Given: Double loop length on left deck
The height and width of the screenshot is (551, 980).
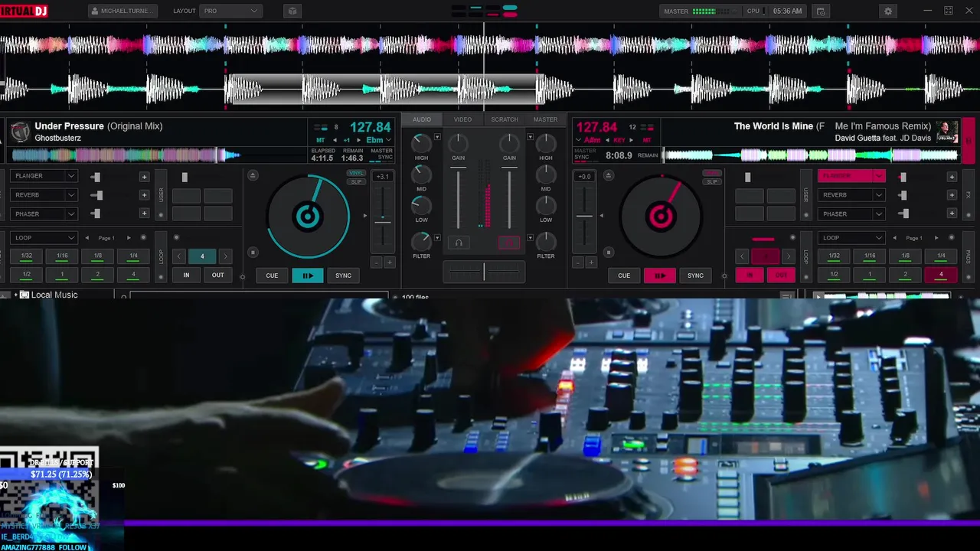Looking at the screenshot, I should click(x=225, y=256).
